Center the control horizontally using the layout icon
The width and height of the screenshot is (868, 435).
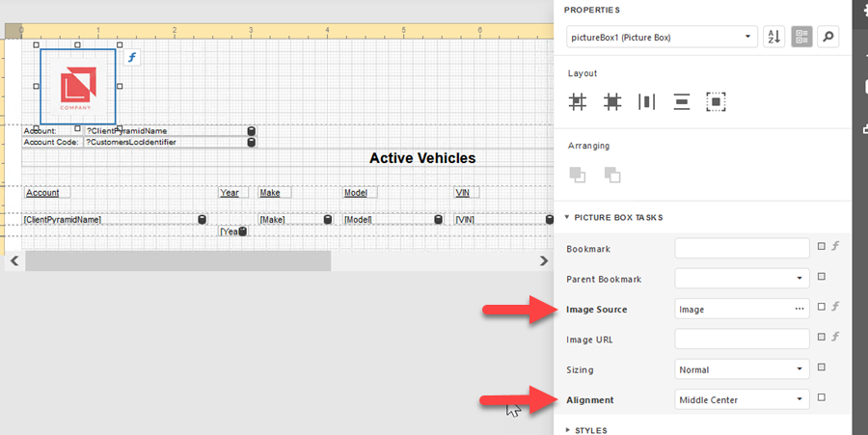pos(646,101)
